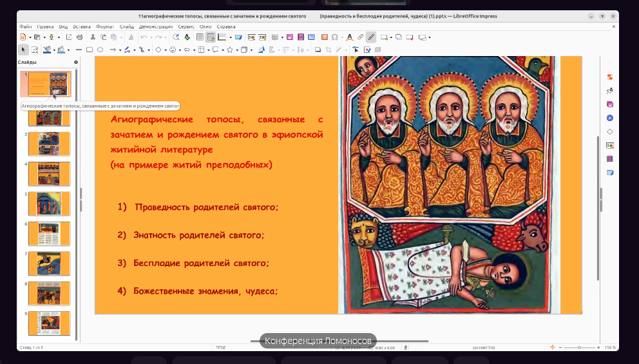Click the Zoom & Pan tool
The image size is (639, 364).
tap(35, 50)
